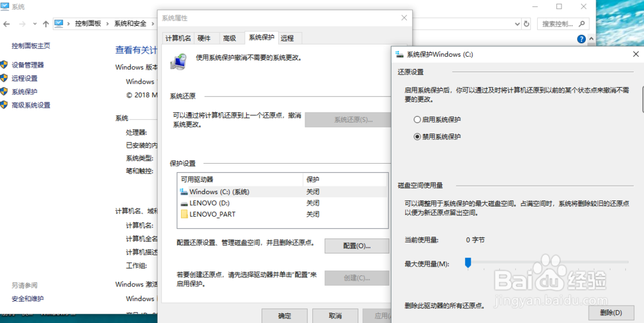Open 系统保护 link in sidebar
This screenshot has height=323, width=644.
point(24,92)
